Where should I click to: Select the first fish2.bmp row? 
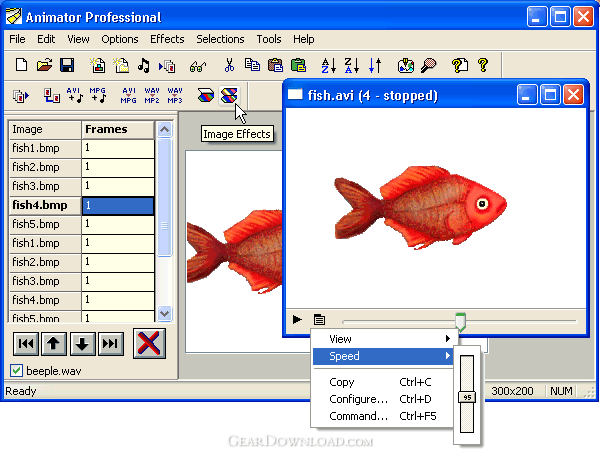[x=82, y=167]
